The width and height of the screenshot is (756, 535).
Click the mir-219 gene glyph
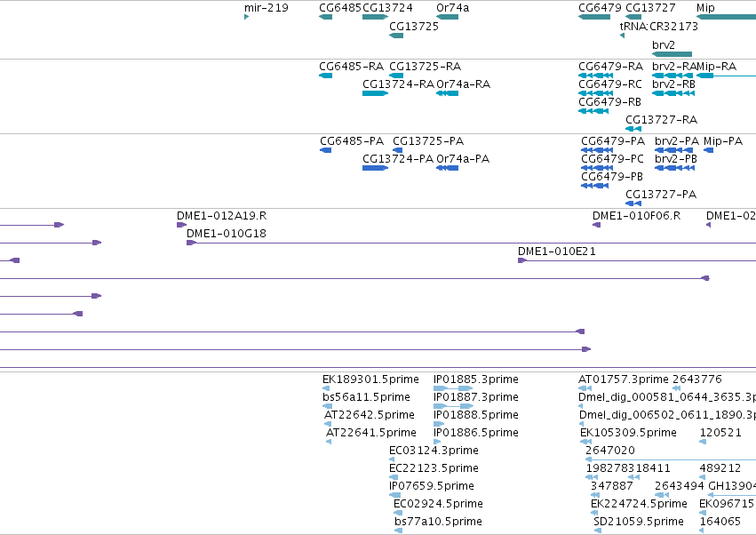247,17
